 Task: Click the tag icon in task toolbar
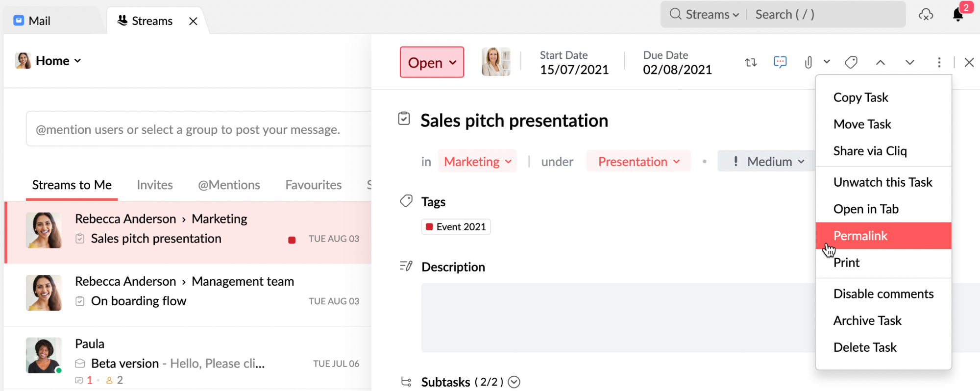[x=851, y=62]
